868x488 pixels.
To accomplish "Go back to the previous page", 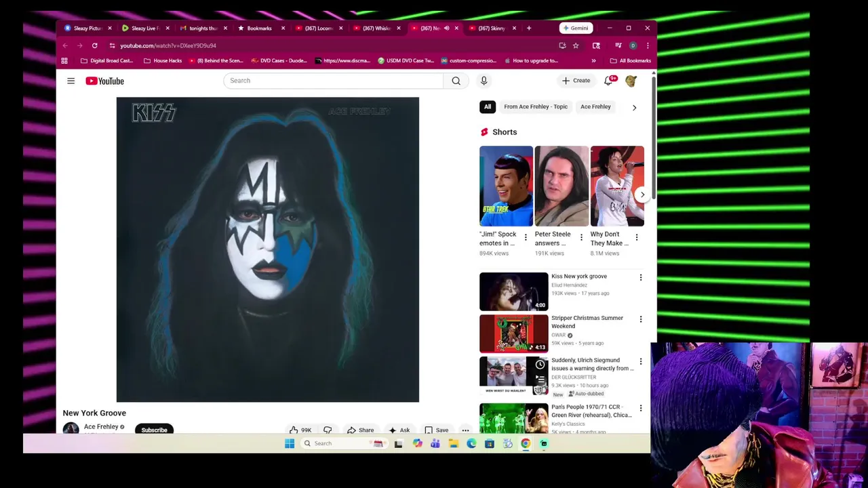I will [x=65, y=45].
